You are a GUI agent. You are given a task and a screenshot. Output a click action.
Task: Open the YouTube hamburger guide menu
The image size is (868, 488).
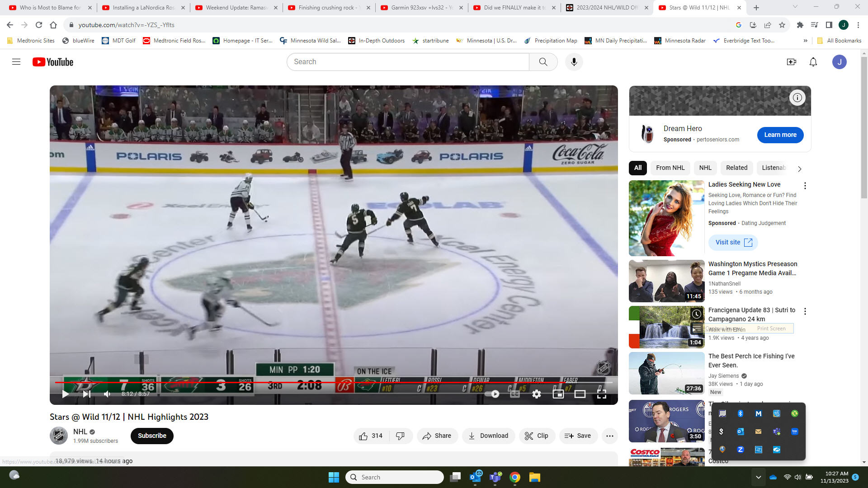16,62
